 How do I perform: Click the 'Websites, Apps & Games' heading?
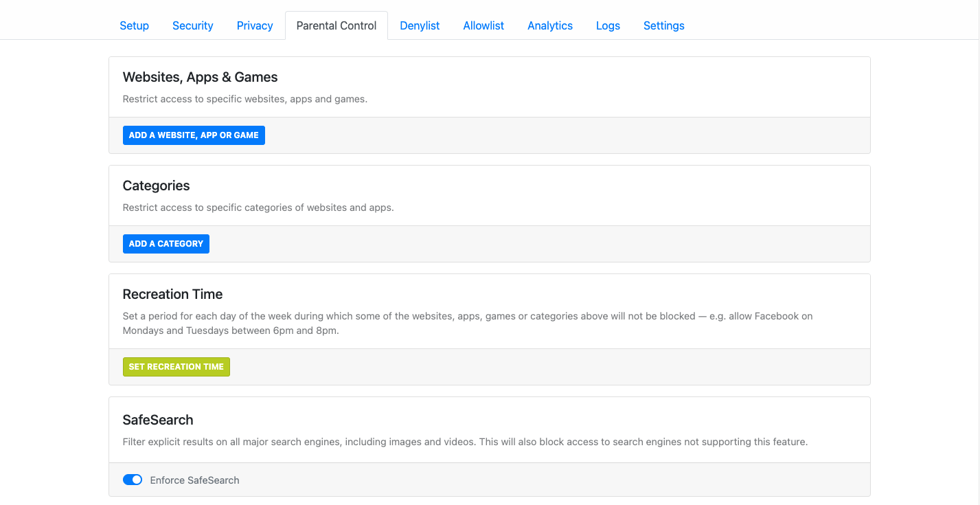(200, 77)
